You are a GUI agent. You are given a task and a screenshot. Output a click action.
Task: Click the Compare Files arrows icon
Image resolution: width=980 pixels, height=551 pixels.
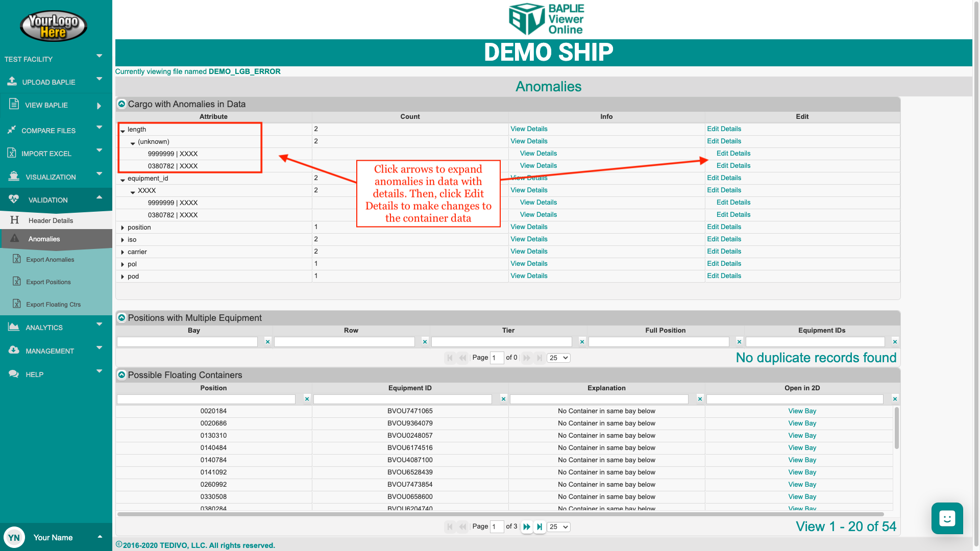pos(12,130)
